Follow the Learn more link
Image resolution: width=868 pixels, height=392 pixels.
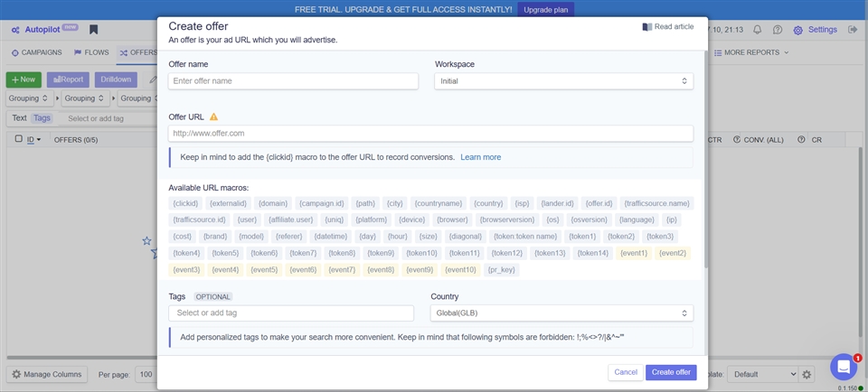click(480, 157)
